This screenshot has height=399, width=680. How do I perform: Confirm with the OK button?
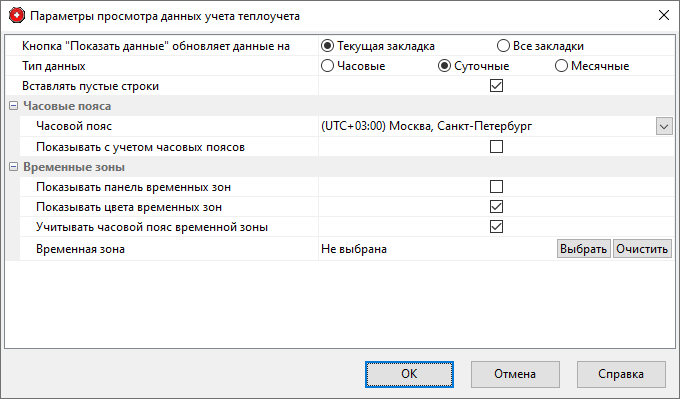tap(409, 374)
